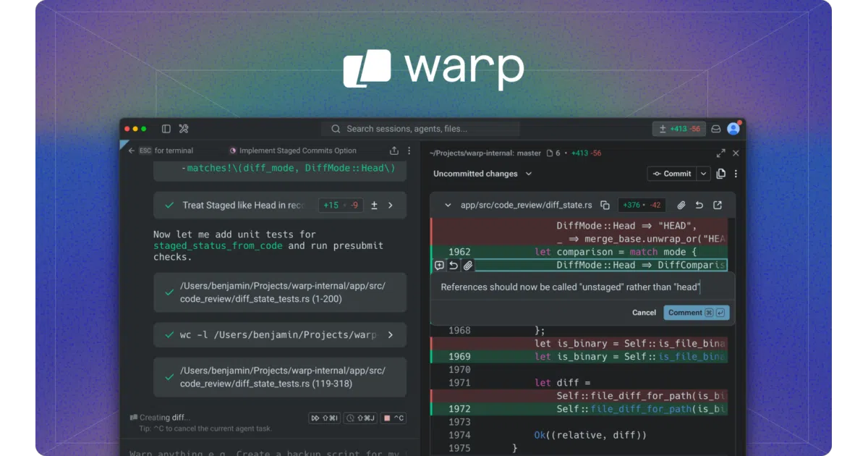The height and width of the screenshot is (456, 868).
Task: Click the +376 -42 file change badge
Action: tap(642, 206)
